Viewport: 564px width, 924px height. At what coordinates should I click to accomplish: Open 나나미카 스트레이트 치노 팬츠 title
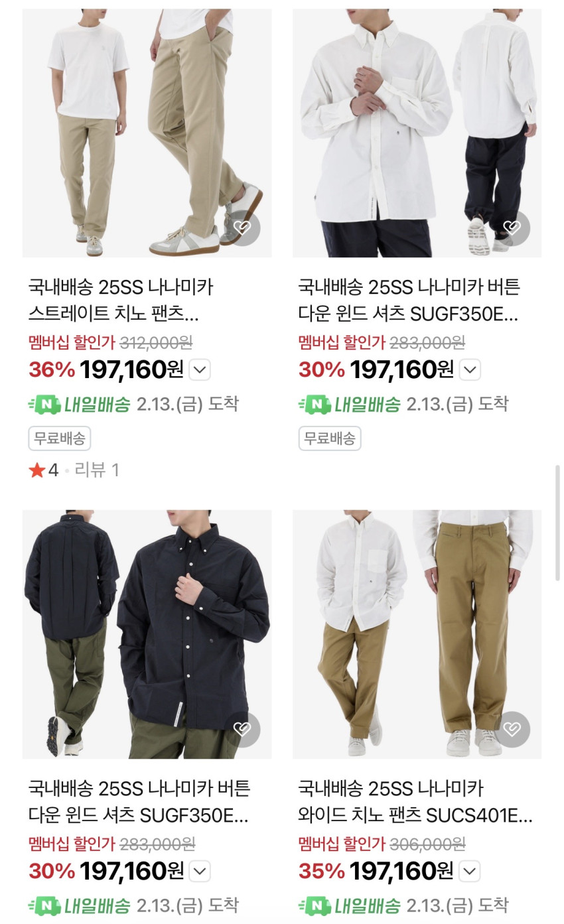pyautogui.click(x=121, y=300)
